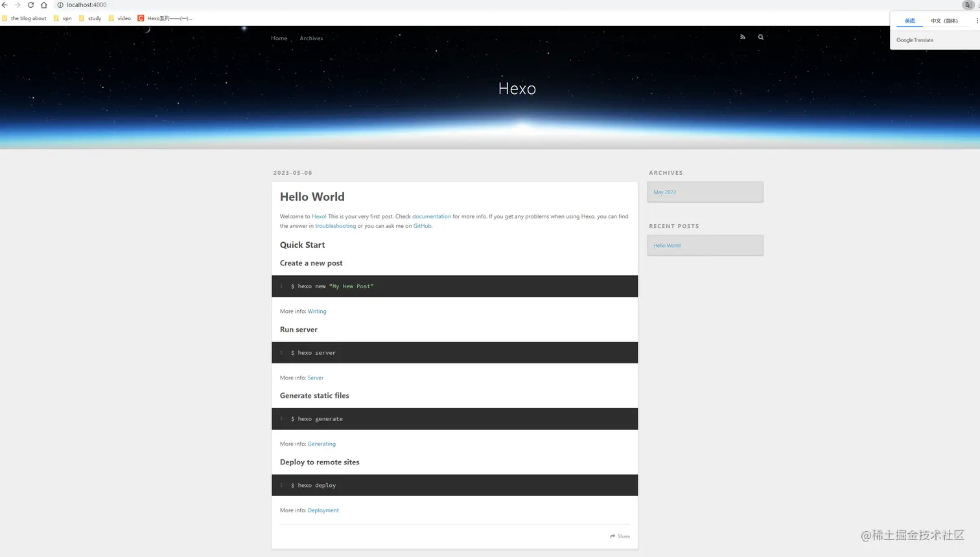Viewport: 980px width, 557px height.
Task: Open the GitHub link
Action: tap(423, 226)
